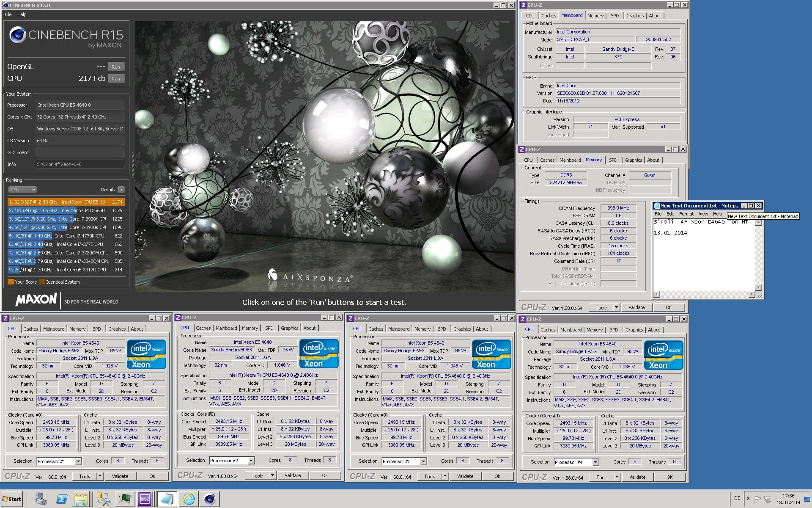Switch to Caches tab in Mainboard CPU-Z window
This screenshot has height=508, width=812.
click(x=549, y=16)
